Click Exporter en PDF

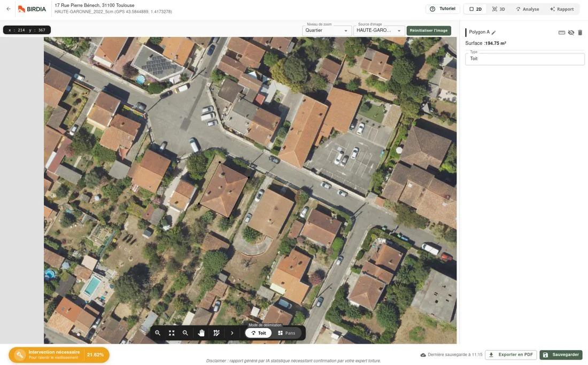(510, 354)
